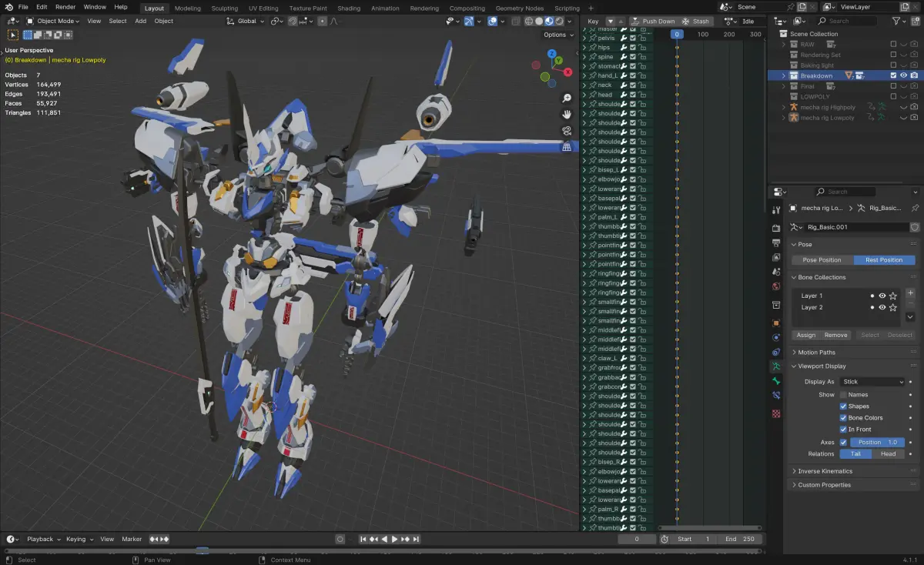The image size is (924, 565).
Task: Switch orthographic view with the grid gizmo
Action: 567,146
